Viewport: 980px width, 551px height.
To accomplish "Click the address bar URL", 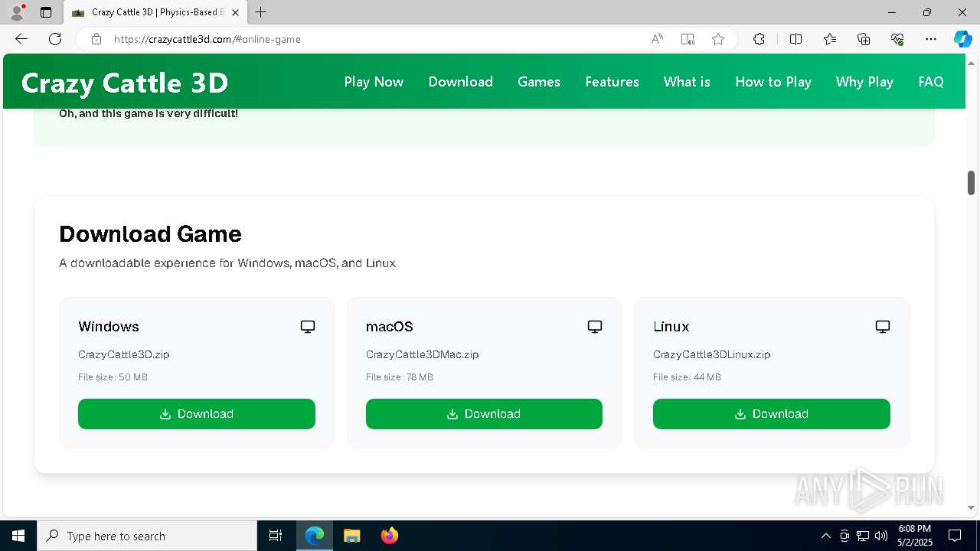I will pyautogui.click(x=207, y=39).
